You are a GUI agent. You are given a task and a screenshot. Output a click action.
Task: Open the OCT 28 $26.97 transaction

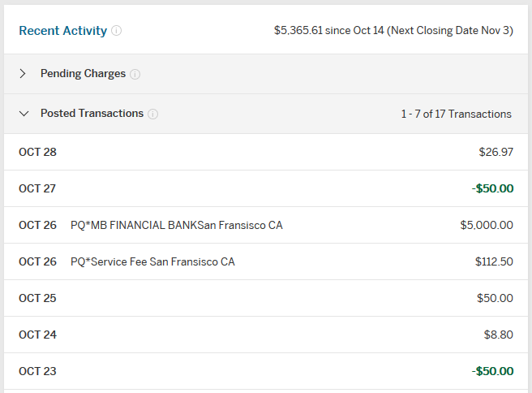(266, 152)
